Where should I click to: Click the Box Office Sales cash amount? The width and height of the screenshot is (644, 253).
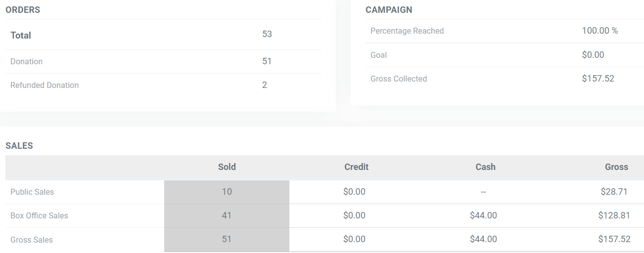coord(483,215)
